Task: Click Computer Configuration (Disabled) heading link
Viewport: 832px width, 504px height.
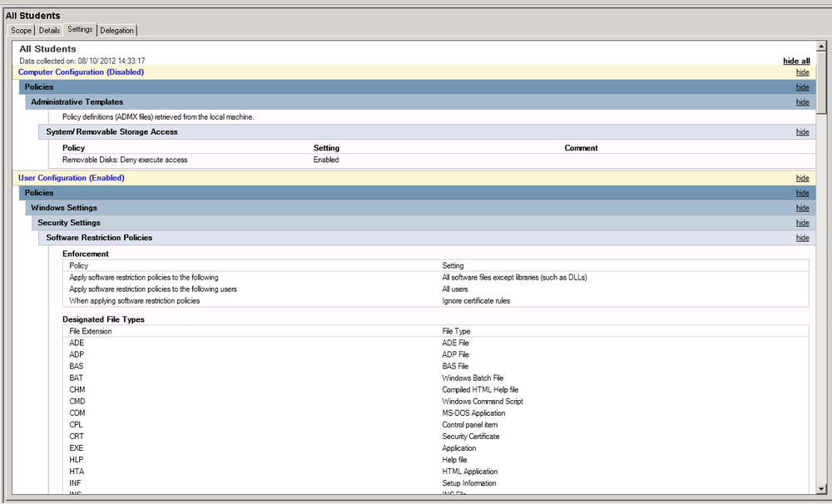Action: [x=82, y=72]
